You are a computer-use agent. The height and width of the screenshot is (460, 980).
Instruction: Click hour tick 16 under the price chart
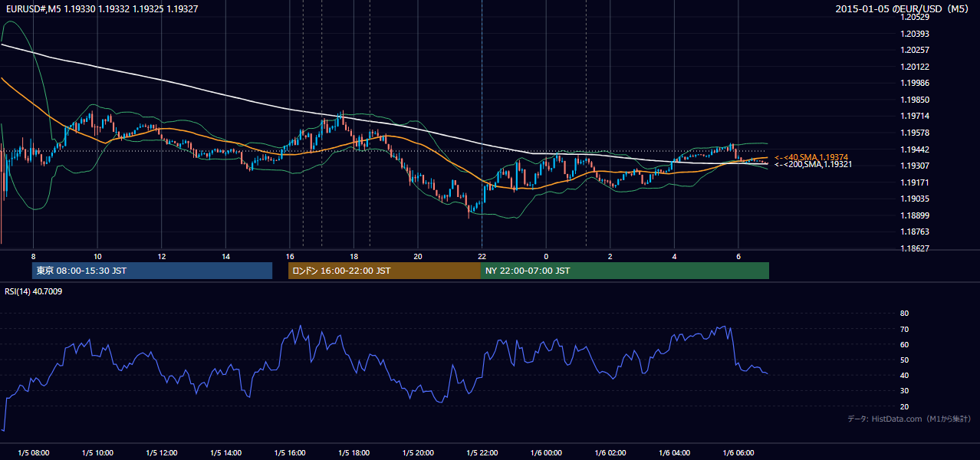pyautogui.click(x=290, y=256)
